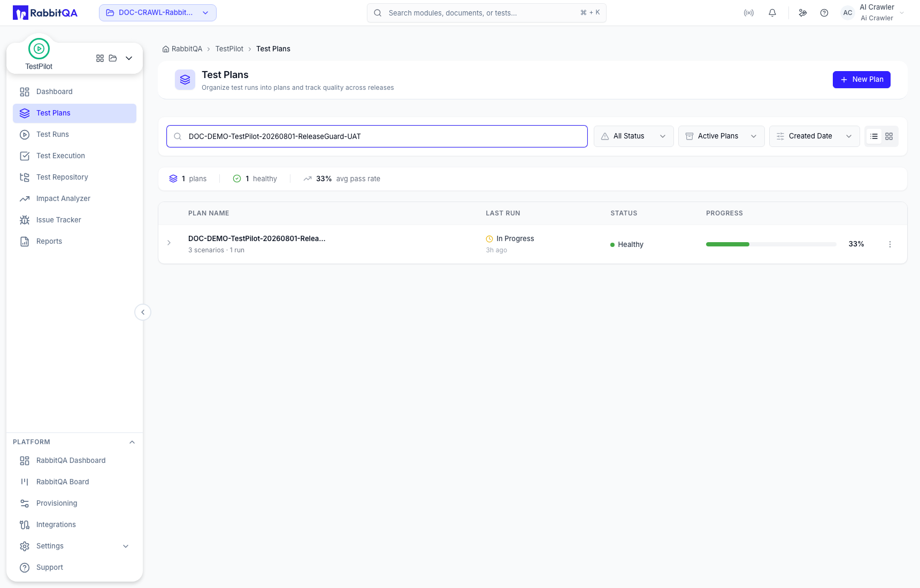Expand the DOC-DEMO-TestPilot plan row
Viewport: 920px width, 588px height.
pos(169,243)
